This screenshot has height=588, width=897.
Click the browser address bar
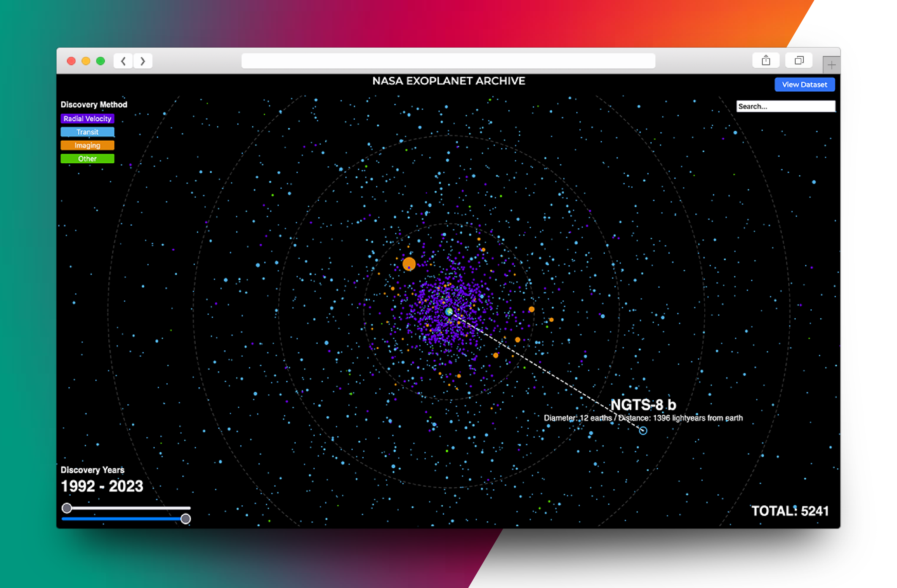448,61
